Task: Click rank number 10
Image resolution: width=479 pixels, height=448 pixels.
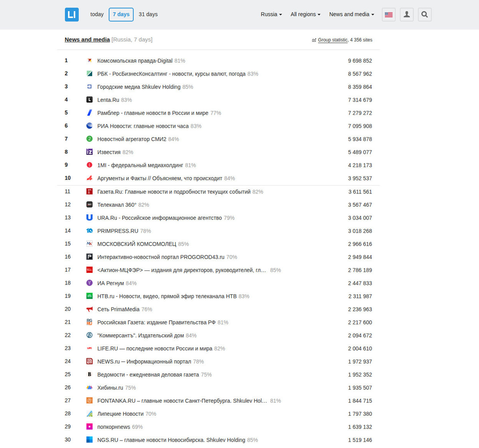Action: [x=68, y=178]
